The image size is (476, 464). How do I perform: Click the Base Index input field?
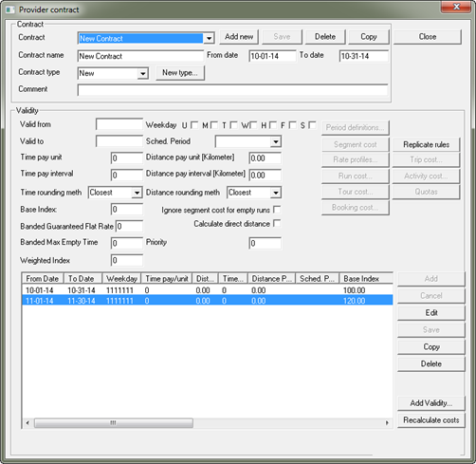[x=127, y=209]
